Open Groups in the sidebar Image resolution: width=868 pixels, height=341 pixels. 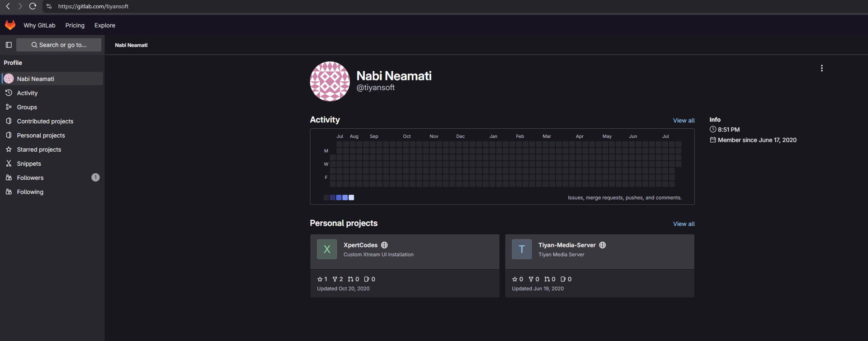point(52,107)
